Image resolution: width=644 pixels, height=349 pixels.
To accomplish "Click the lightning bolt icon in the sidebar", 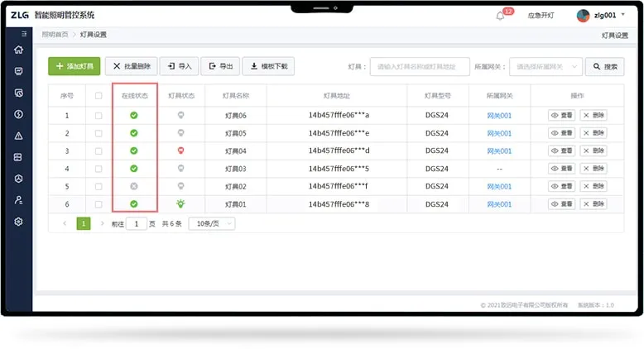I will coord(18,114).
